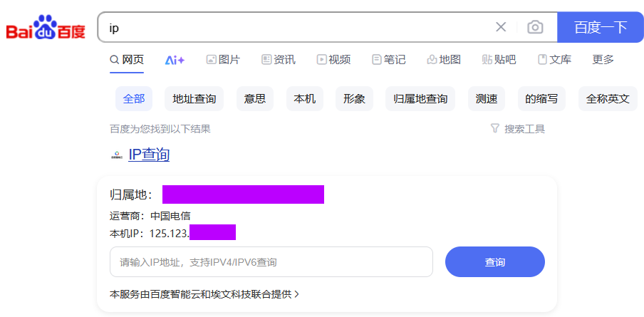Open camera image search

click(535, 27)
